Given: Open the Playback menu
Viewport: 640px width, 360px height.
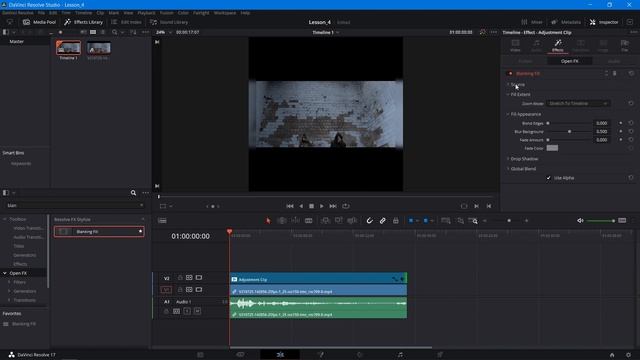Looking at the screenshot, I should tap(146, 13).
